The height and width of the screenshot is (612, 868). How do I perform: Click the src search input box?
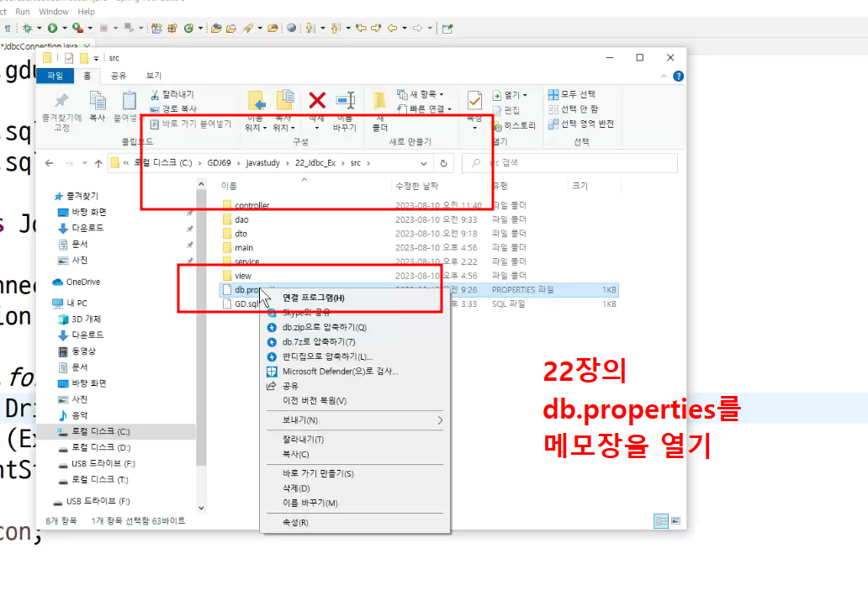(x=570, y=163)
